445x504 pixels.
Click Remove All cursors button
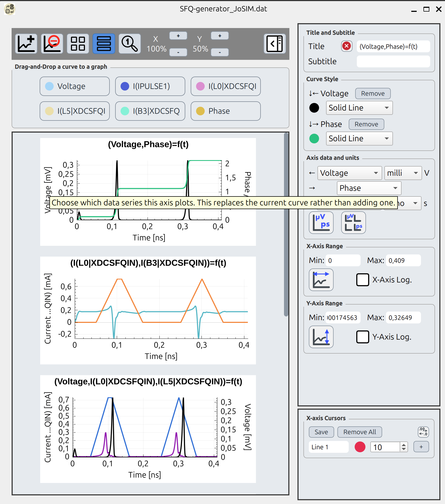(360, 432)
